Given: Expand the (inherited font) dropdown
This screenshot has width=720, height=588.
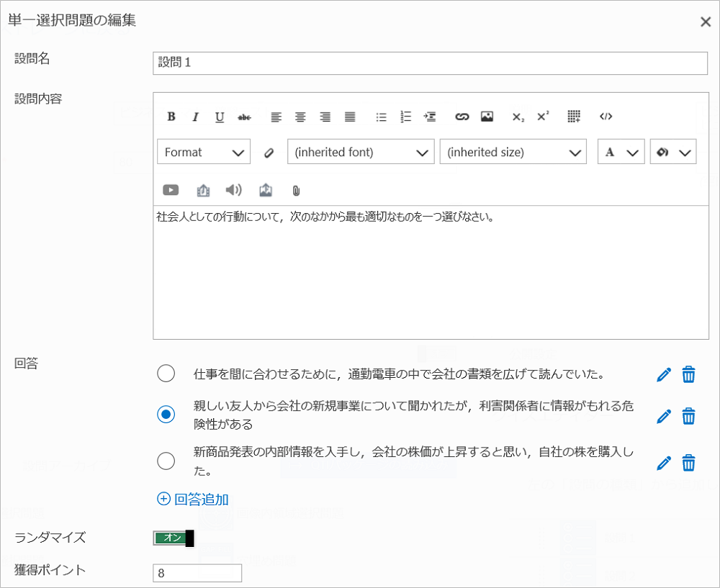Looking at the screenshot, I should tap(361, 152).
